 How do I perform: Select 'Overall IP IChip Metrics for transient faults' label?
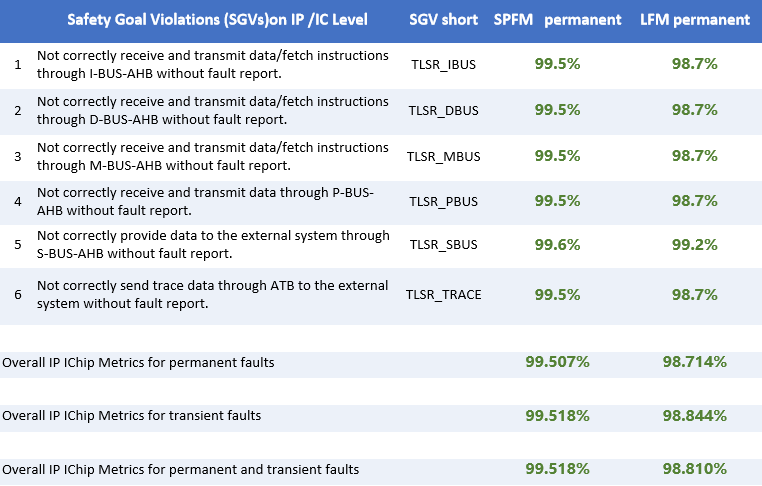click(132, 415)
